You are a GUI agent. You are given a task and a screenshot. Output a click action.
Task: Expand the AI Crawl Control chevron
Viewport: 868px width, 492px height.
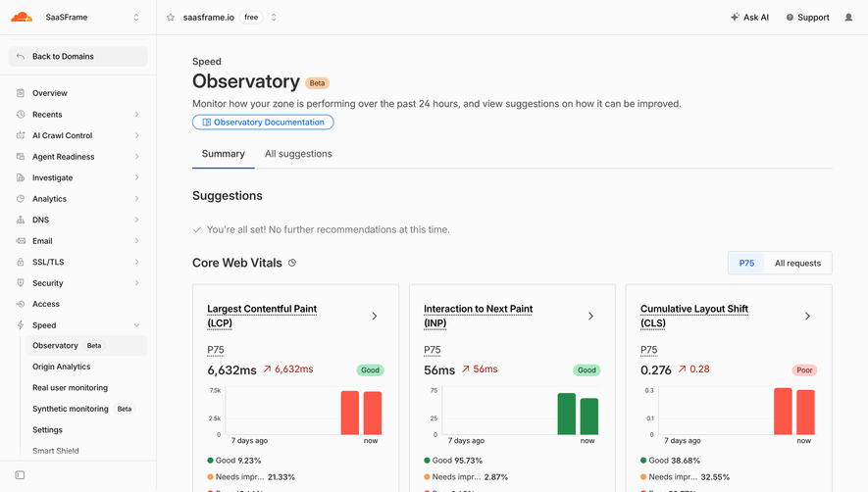click(136, 135)
